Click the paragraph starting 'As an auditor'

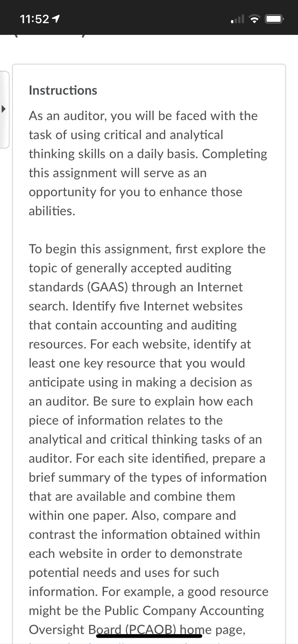148,163
